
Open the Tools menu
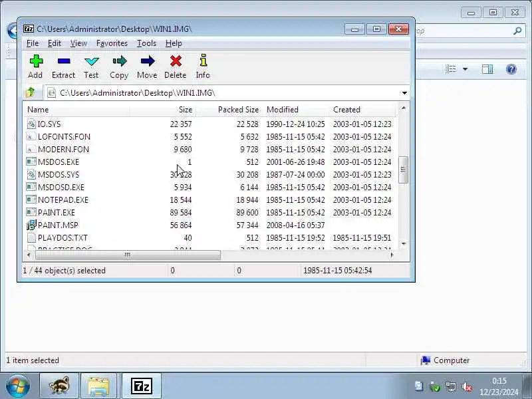146,43
